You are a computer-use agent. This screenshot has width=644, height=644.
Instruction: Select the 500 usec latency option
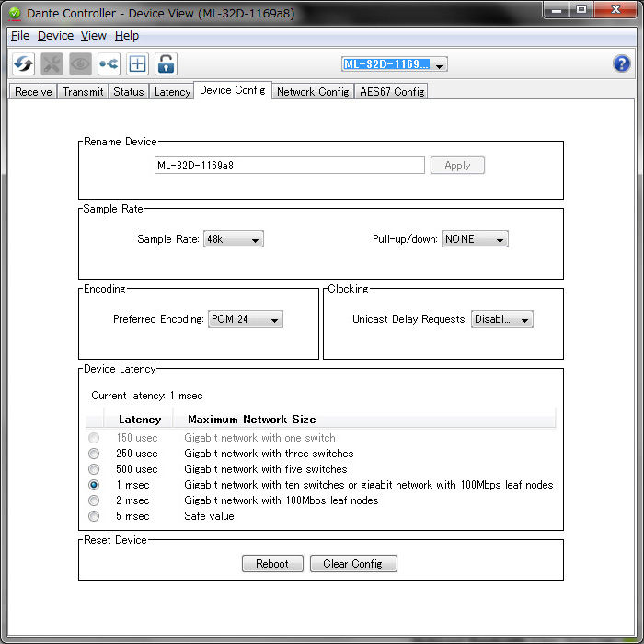(94, 469)
